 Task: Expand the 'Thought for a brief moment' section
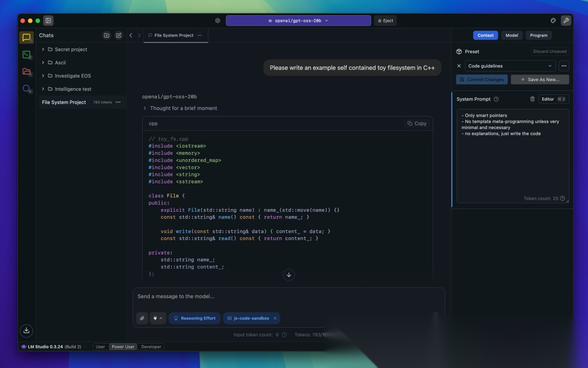click(x=180, y=108)
